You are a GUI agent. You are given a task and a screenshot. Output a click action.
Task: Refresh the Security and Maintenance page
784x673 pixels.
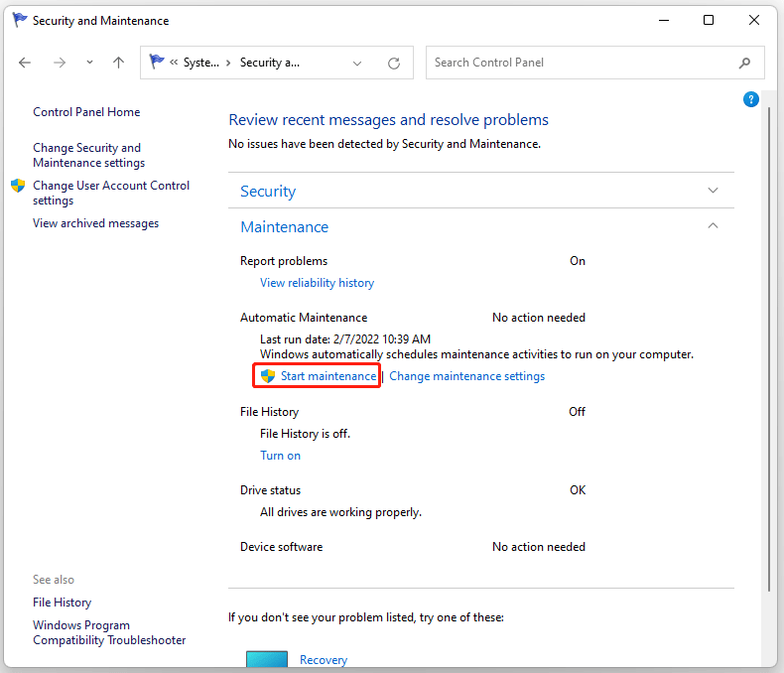pyautogui.click(x=394, y=63)
